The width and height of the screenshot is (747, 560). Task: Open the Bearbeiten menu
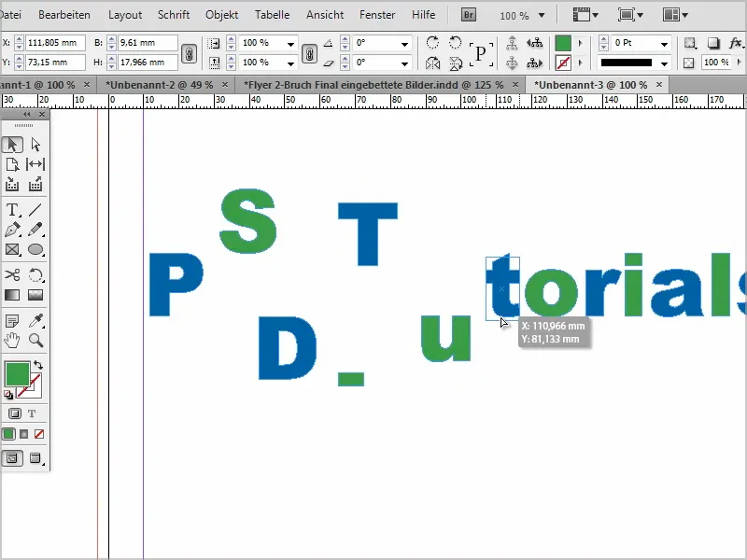click(x=64, y=15)
